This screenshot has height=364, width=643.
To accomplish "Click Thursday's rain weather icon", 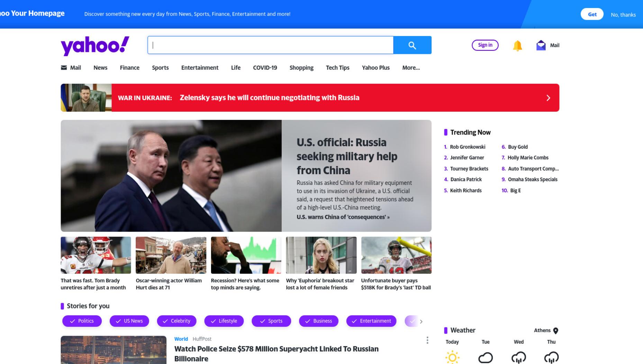I will click(551, 357).
